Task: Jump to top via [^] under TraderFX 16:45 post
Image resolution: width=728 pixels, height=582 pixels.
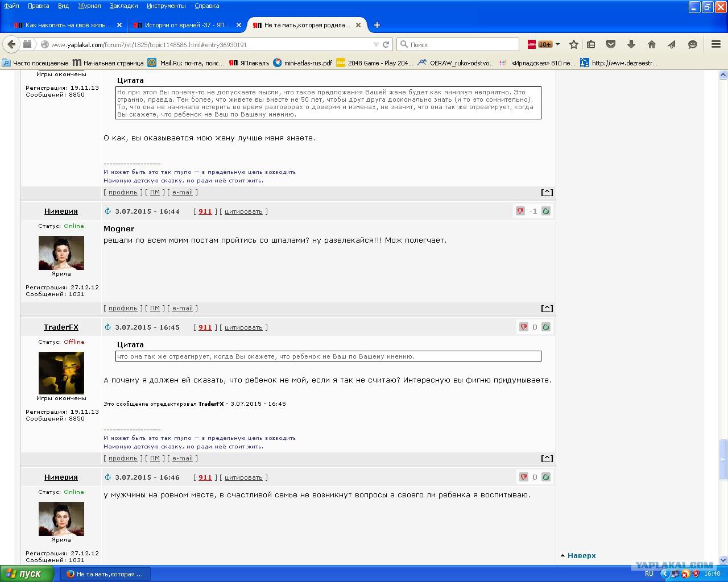Action: pyautogui.click(x=547, y=458)
